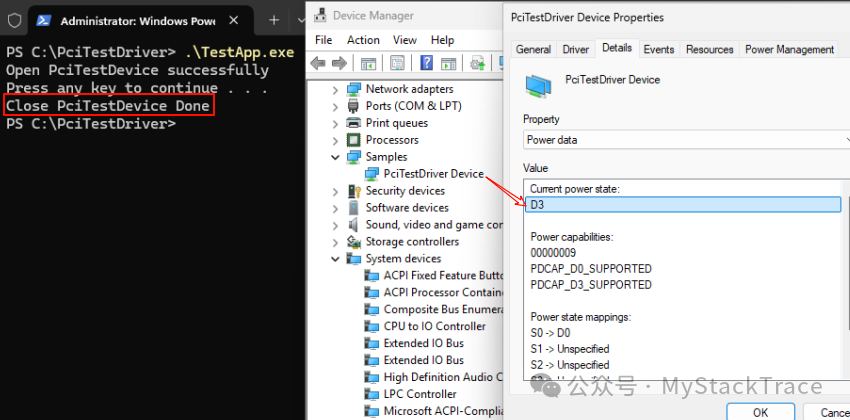Select the S0 -> D0 mapping line

click(550, 333)
